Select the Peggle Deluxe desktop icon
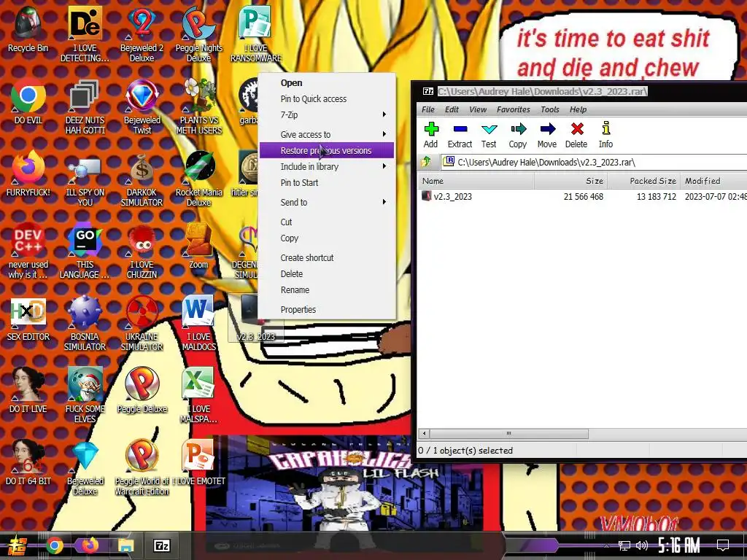This screenshot has width=747, height=560. [x=142, y=389]
